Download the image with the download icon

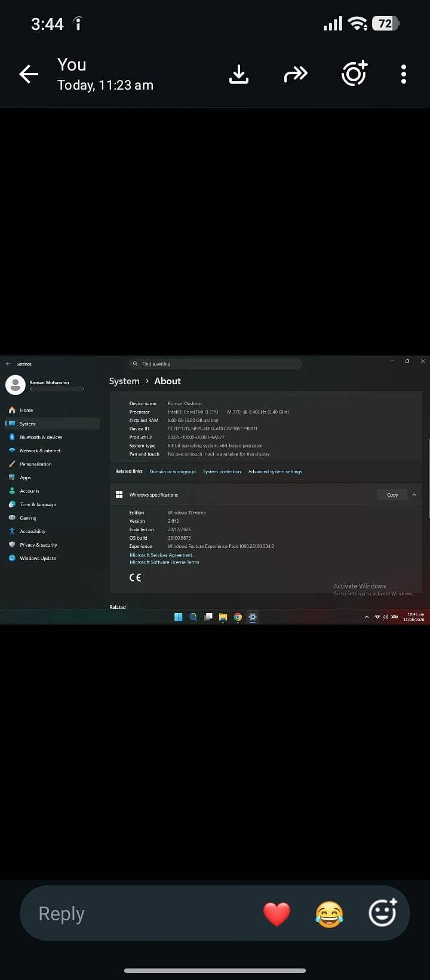239,74
